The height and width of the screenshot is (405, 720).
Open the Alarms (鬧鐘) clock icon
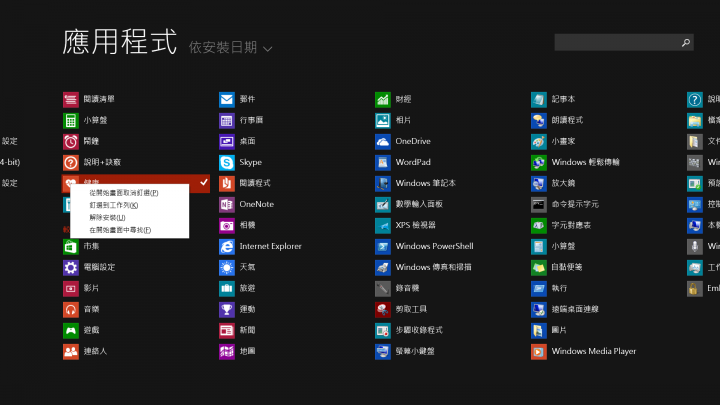pyautogui.click(x=71, y=141)
